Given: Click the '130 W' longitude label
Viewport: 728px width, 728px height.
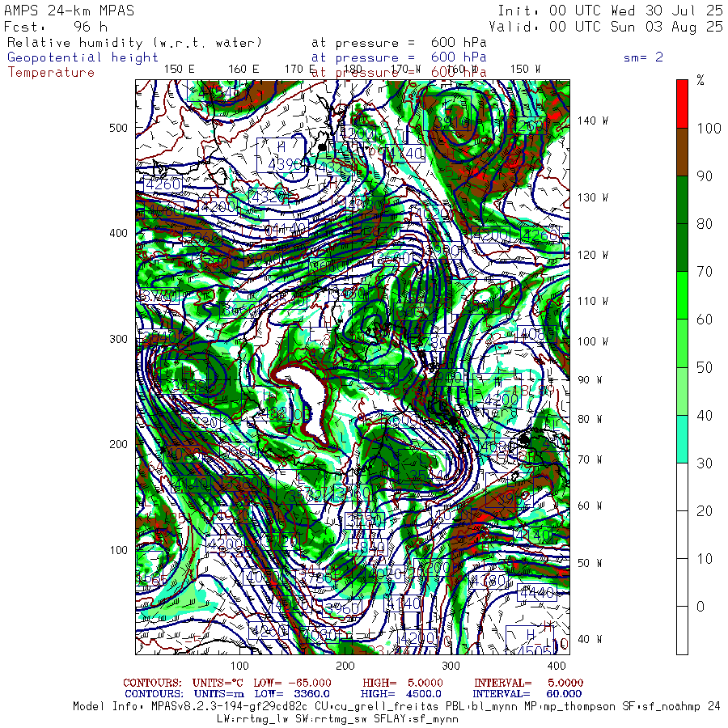Looking at the screenshot, I should (x=592, y=198).
